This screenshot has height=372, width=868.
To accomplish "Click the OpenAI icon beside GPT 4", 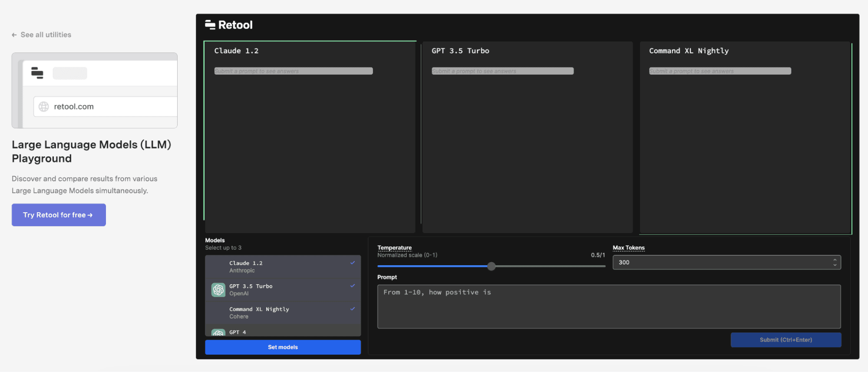I will click(218, 333).
